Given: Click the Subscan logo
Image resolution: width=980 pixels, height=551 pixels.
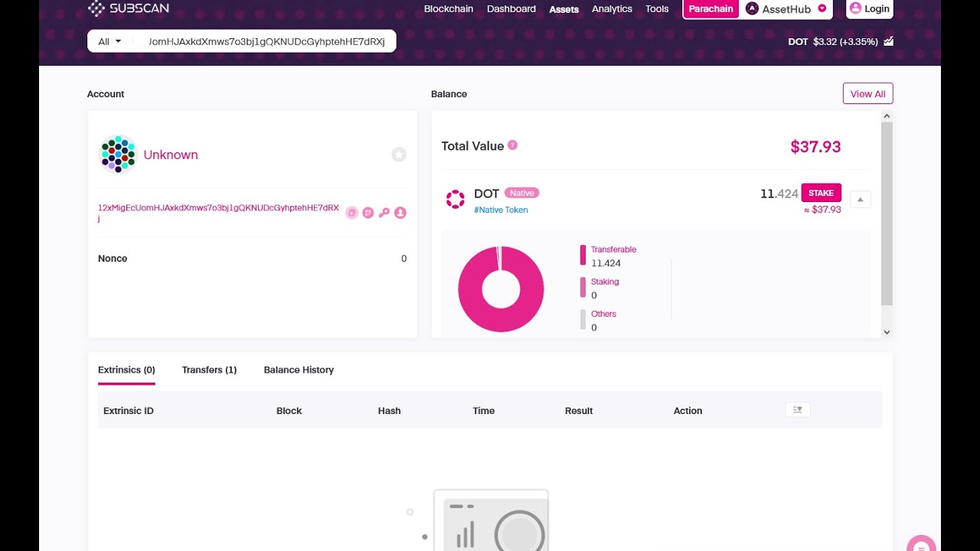Looking at the screenshot, I should (x=129, y=8).
